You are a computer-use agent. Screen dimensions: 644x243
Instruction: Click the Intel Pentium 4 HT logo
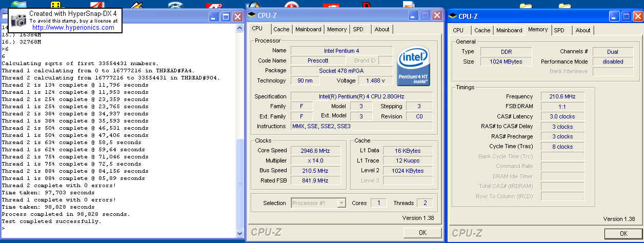tap(414, 66)
